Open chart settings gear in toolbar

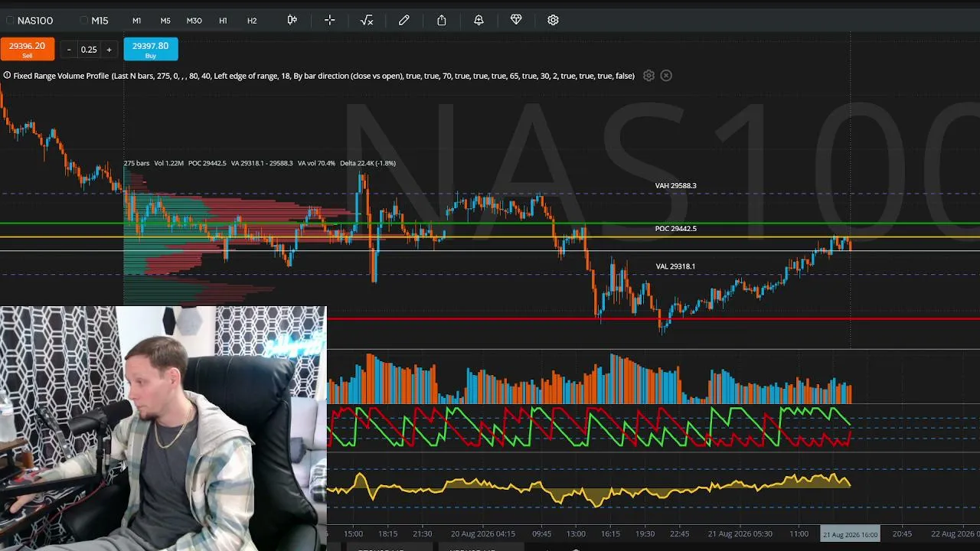pyautogui.click(x=553, y=20)
